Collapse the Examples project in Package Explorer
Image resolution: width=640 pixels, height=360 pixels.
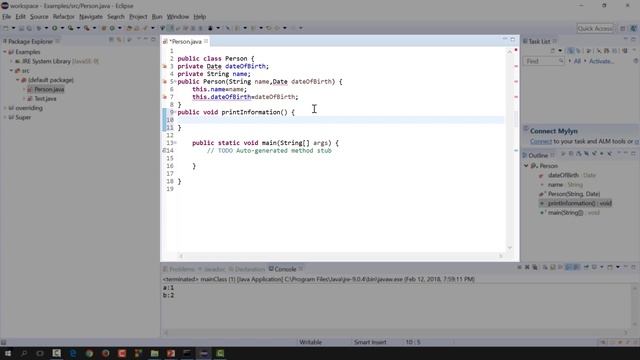point(5,52)
